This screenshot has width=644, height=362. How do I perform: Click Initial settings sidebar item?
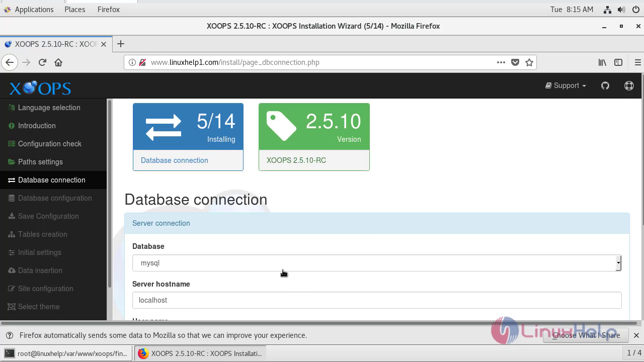point(53,252)
